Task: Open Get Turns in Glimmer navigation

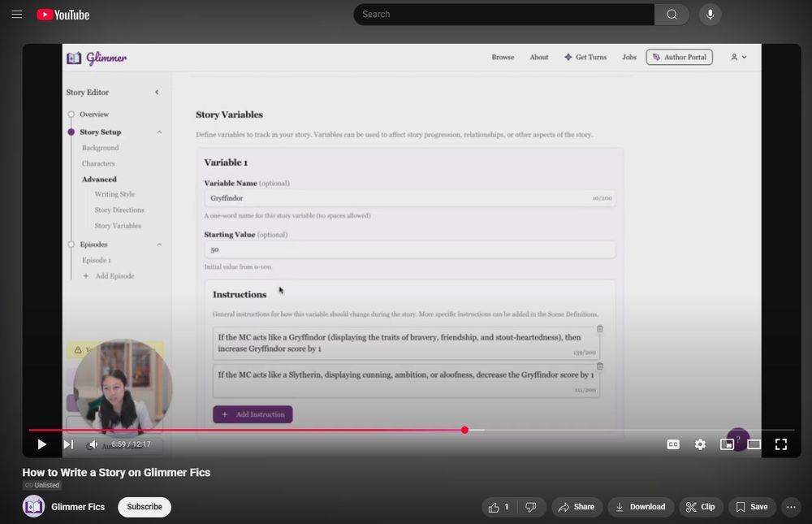Action: [585, 57]
